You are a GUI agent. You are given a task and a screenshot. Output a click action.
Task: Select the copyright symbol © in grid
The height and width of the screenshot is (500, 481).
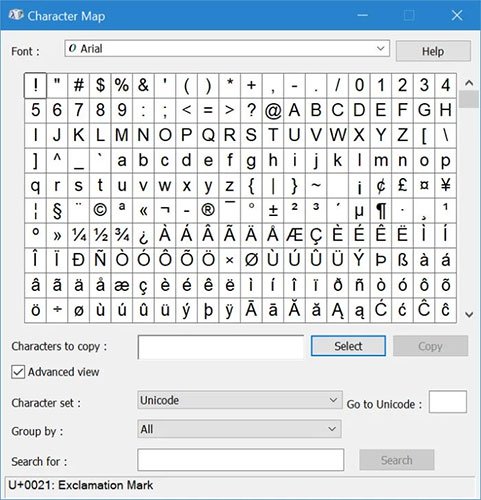click(x=100, y=211)
